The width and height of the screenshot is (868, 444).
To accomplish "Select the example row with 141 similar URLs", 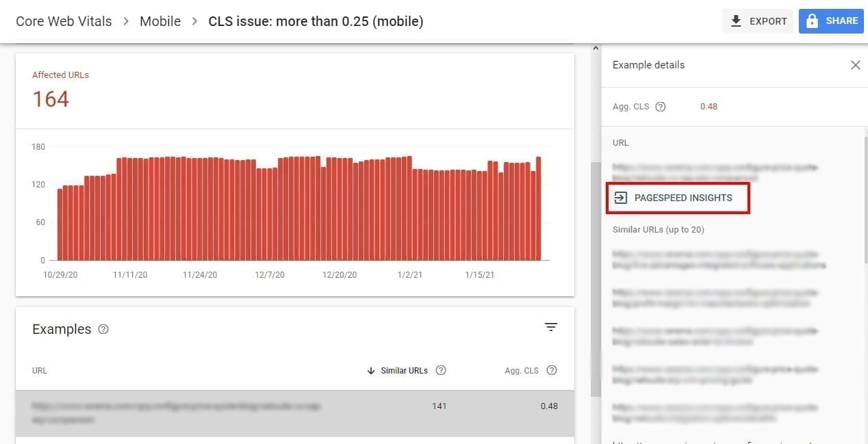I will (x=294, y=413).
